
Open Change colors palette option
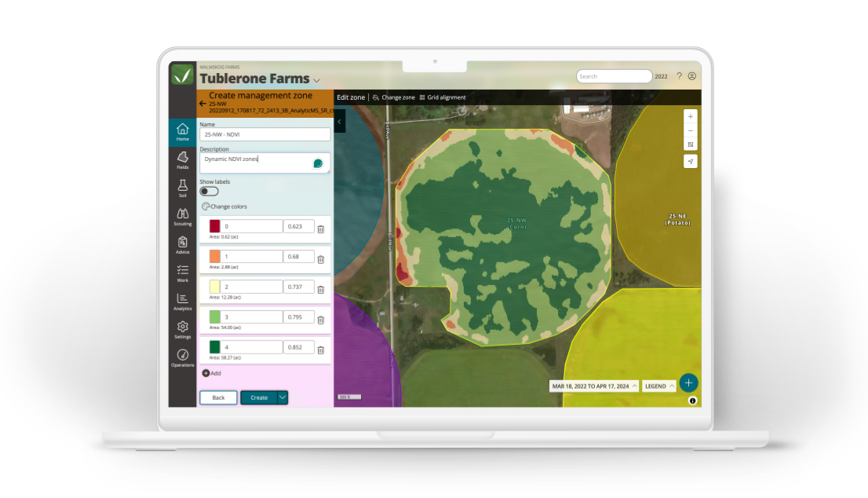(x=224, y=207)
